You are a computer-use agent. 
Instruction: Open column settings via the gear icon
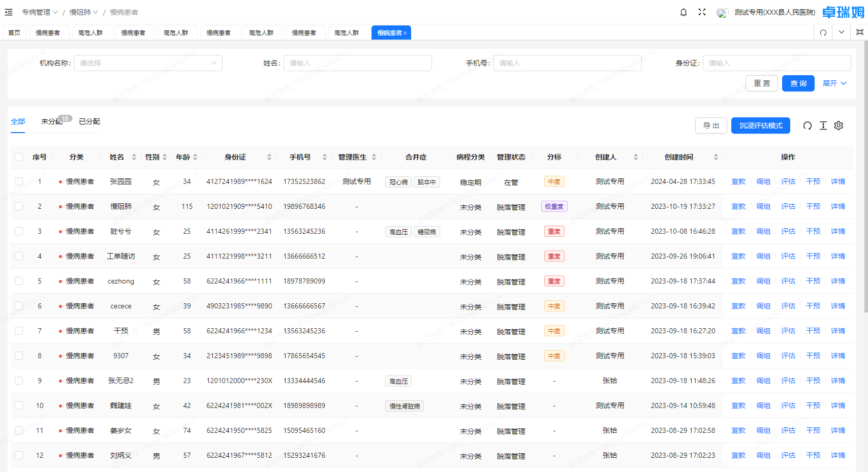tap(839, 125)
